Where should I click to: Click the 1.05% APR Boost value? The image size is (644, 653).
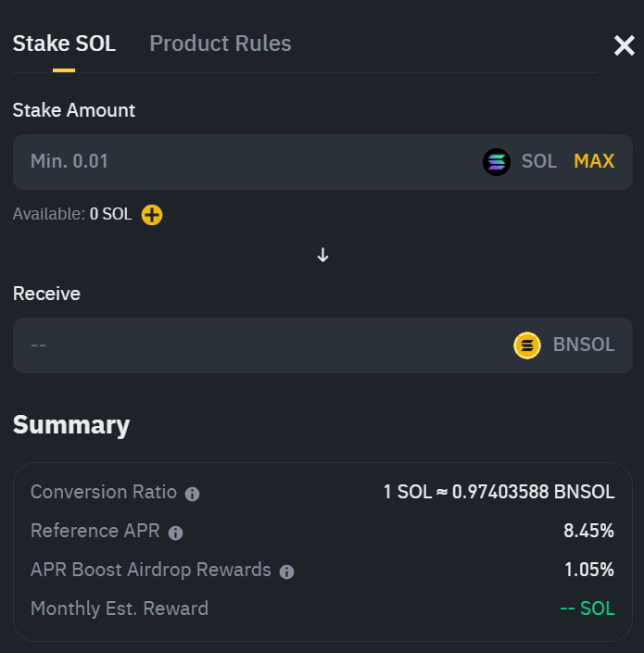coord(588,570)
